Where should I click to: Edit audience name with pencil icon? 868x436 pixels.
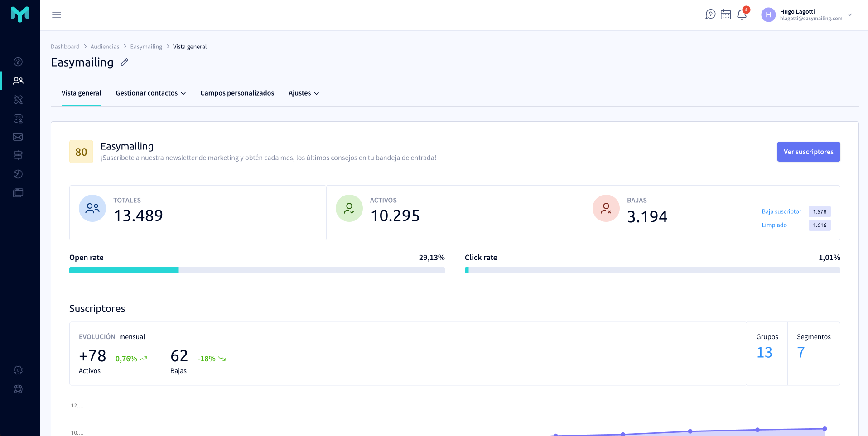pos(125,62)
